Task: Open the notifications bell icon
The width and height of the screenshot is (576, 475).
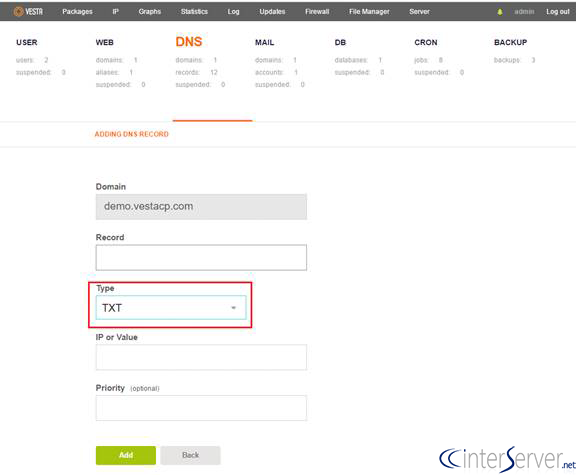Action: pyautogui.click(x=500, y=12)
